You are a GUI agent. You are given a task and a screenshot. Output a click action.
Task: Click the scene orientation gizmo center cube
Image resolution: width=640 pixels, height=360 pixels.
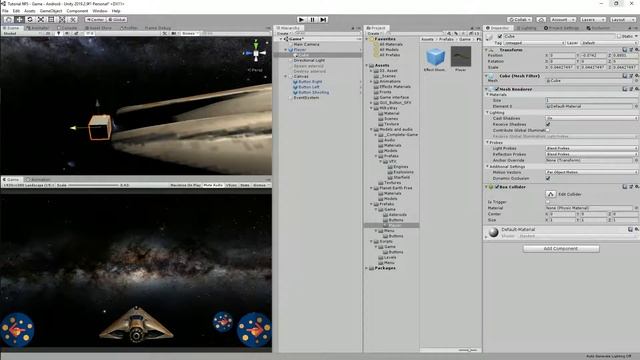click(x=256, y=53)
